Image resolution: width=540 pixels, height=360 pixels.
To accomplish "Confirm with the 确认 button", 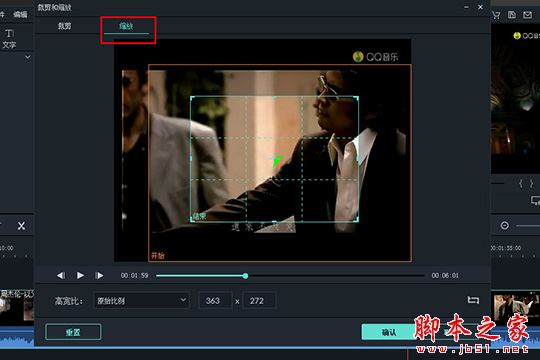I will click(x=389, y=332).
